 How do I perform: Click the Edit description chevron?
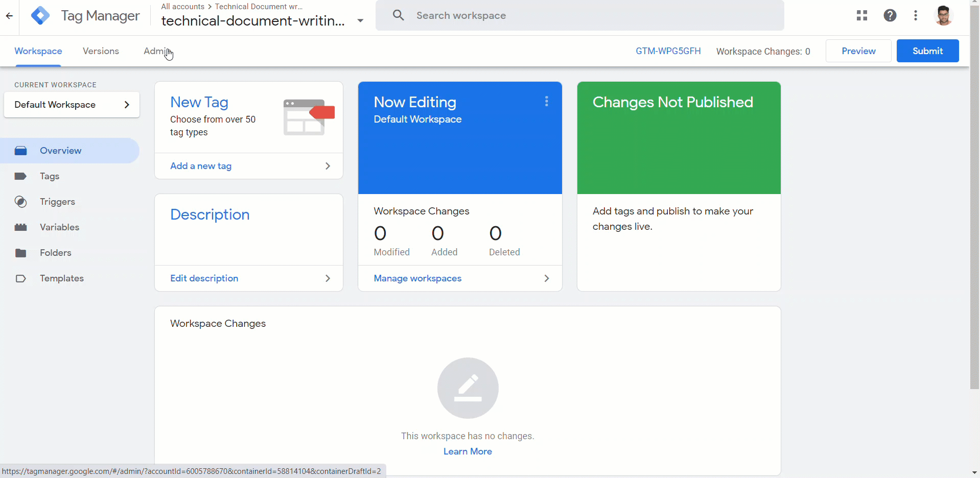[328, 278]
